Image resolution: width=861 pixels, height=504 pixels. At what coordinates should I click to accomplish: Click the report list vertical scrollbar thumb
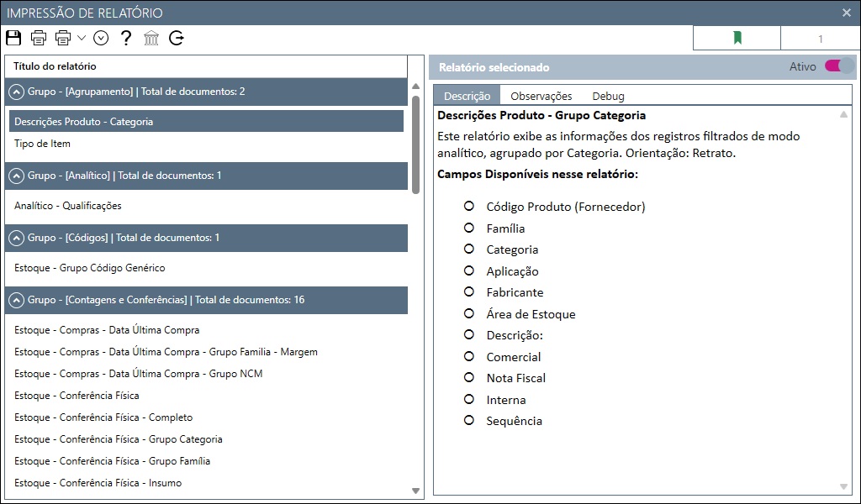click(x=415, y=144)
